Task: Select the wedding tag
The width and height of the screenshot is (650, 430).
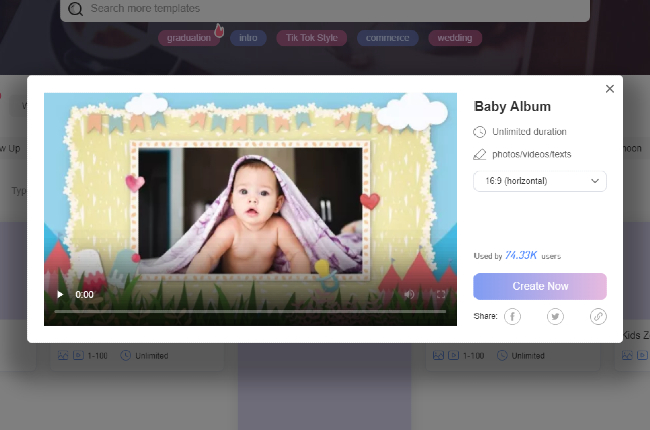Action: click(x=455, y=38)
